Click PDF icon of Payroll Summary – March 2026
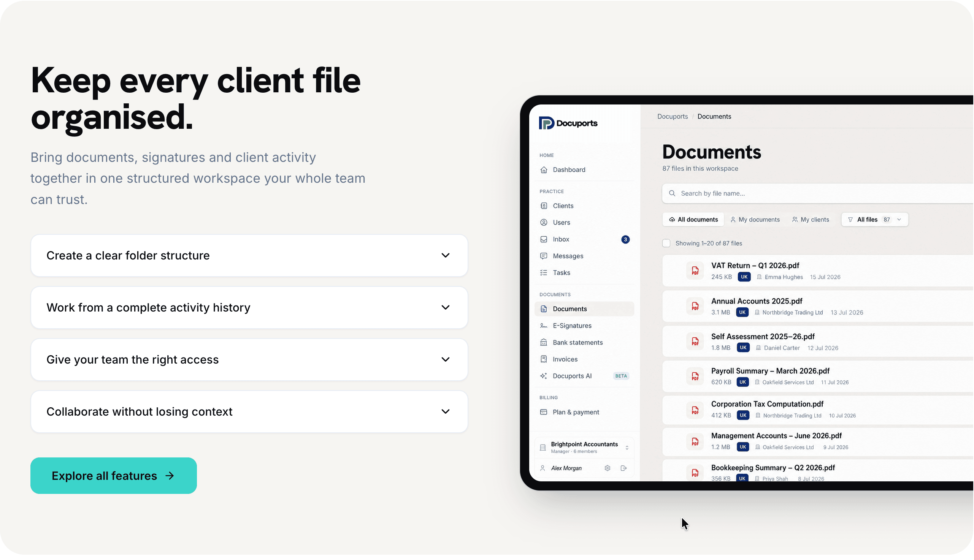The image size is (974, 560). [x=695, y=376]
